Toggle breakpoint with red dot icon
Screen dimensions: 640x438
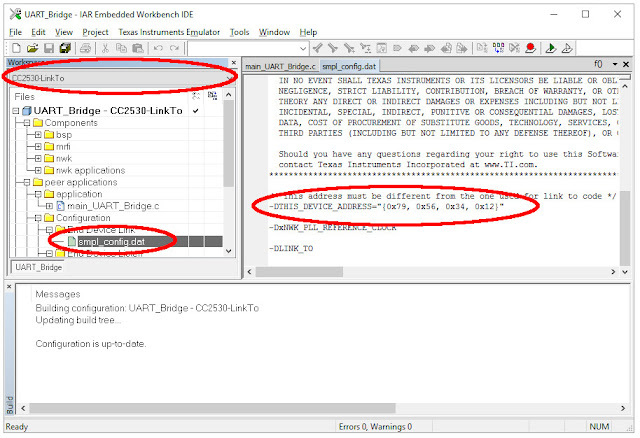pos(531,48)
